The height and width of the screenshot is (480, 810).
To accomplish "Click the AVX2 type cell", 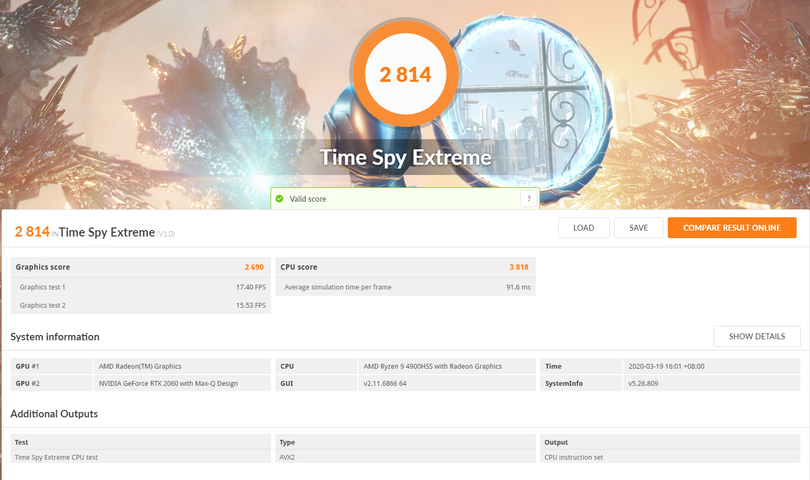I will point(287,457).
